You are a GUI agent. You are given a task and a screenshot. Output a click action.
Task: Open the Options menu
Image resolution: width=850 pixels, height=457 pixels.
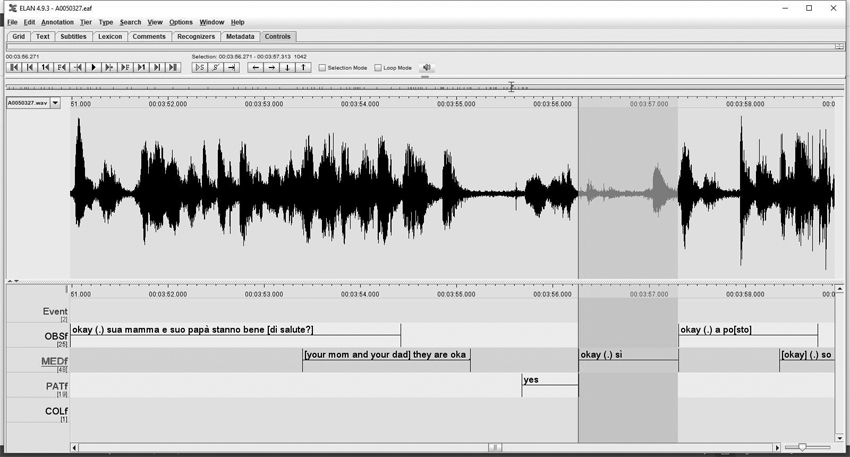(181, 22)
